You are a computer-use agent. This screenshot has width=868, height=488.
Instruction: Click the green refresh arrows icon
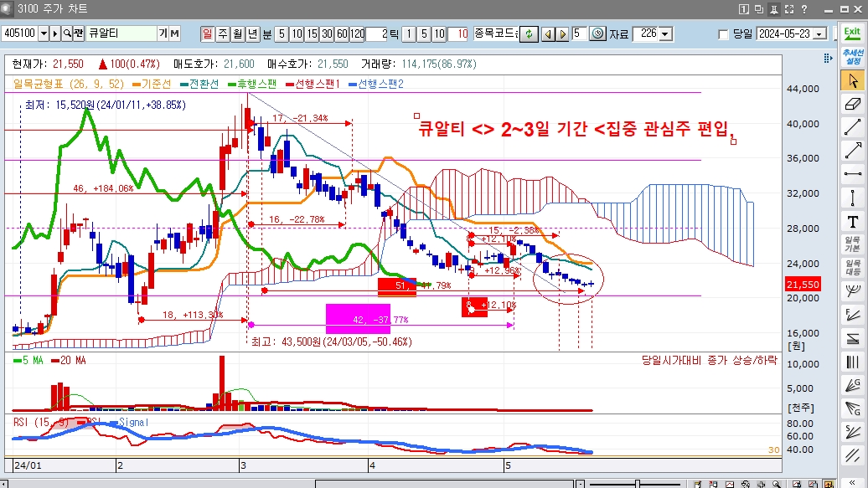point(529,34)
